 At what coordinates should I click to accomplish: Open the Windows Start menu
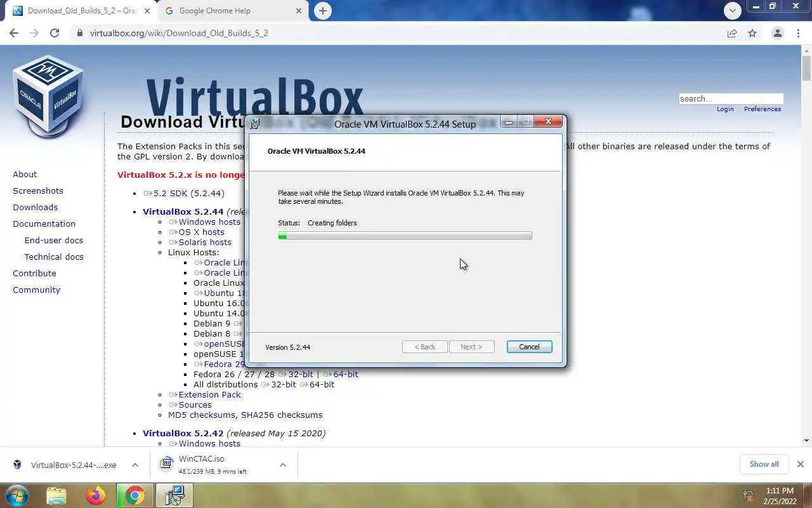17,495
